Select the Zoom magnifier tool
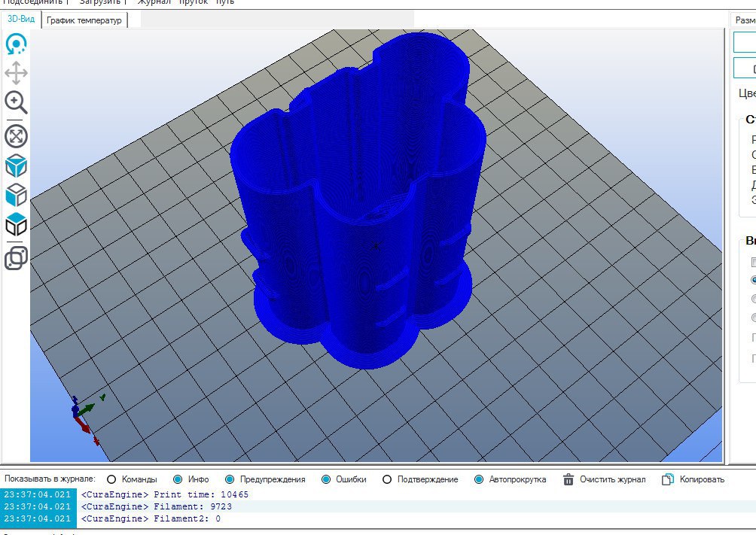This screenshot has width=756, height=535. (16, 102)
